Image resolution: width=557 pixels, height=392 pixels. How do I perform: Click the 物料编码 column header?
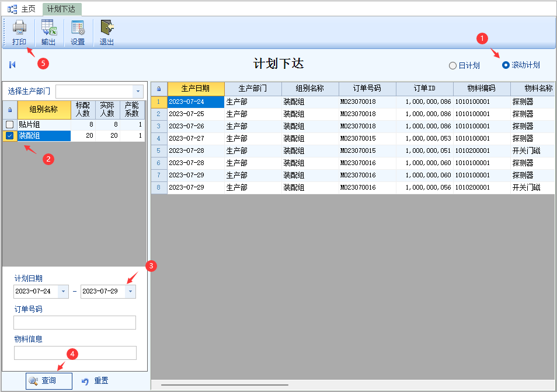[482, 89]
